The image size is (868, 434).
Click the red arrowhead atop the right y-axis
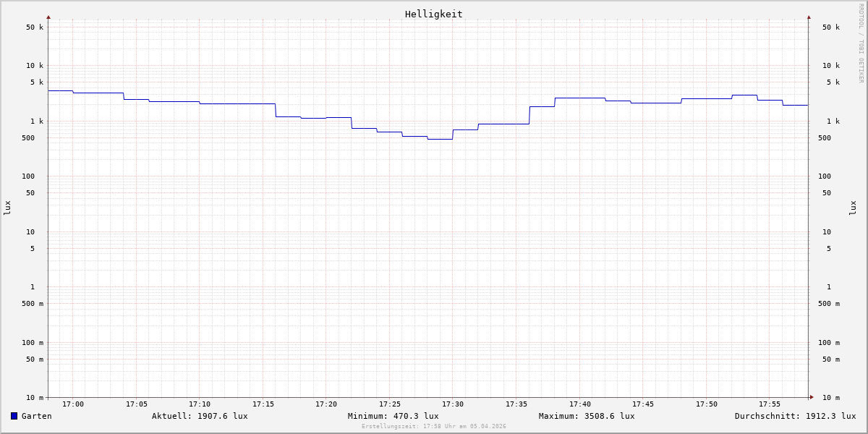809,17
